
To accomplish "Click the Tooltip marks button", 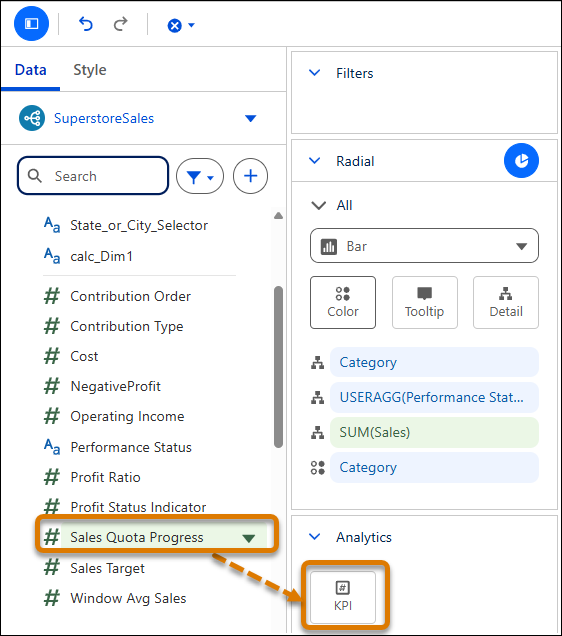I will point(425,303).
